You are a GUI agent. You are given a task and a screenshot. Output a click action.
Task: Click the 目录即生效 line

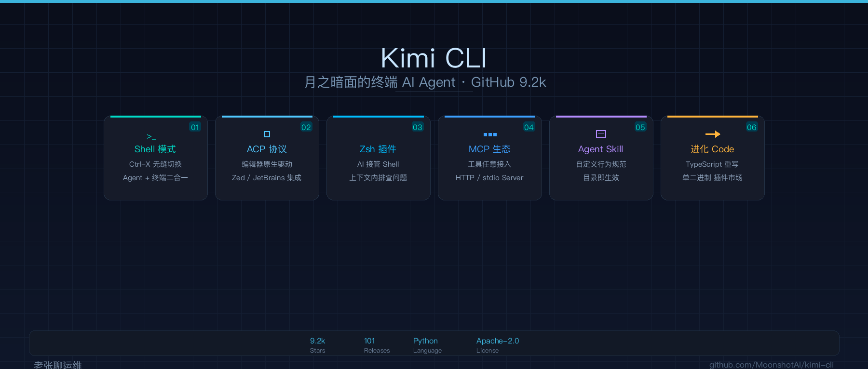(601, 178)
